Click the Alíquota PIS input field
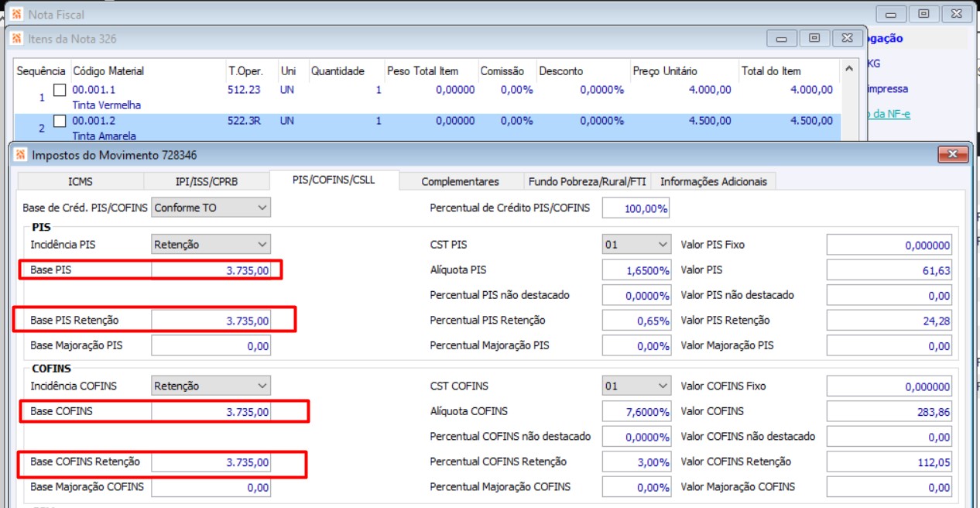The width and height of the screenshot is (980, 508). [x=636, y=270]
